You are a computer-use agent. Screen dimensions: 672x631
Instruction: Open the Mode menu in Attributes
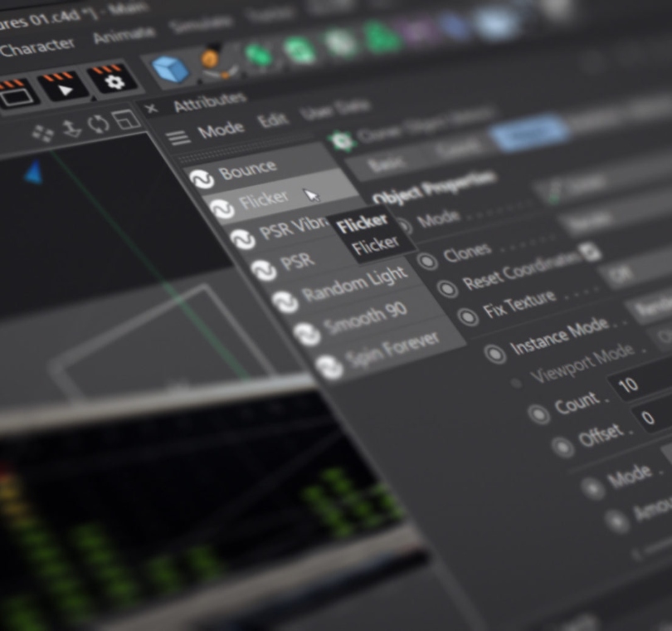click(221, 130)
